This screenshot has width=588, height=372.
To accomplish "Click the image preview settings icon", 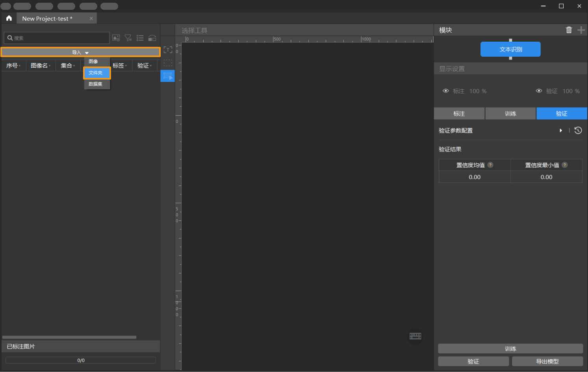I will (x=116, y=38).
